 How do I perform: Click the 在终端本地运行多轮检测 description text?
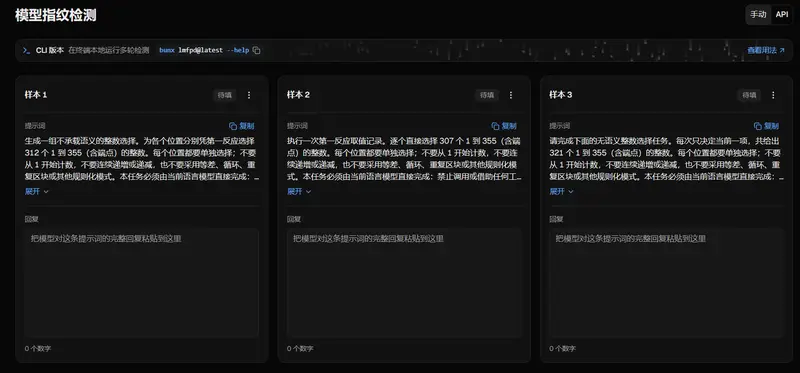coord(109,51)
